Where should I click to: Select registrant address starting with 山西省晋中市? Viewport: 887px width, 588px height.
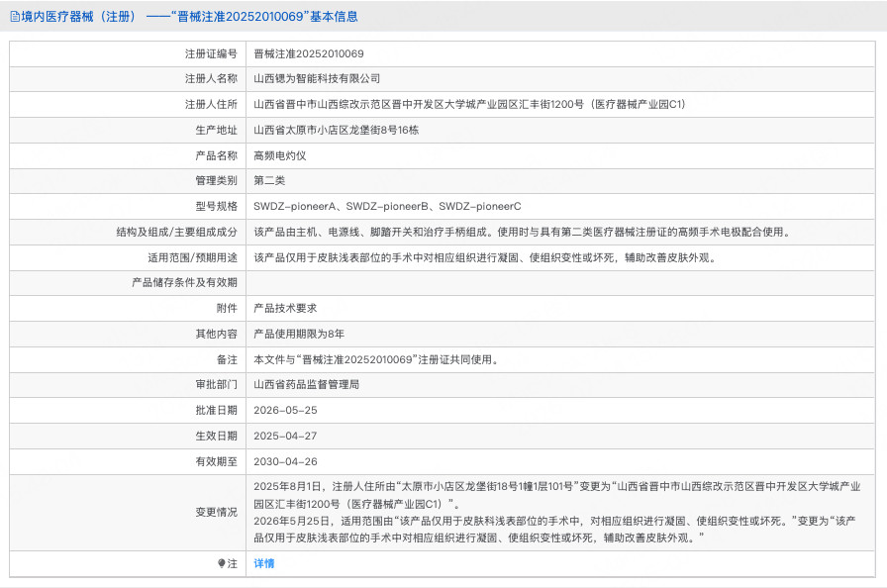(x=469, y=104)
